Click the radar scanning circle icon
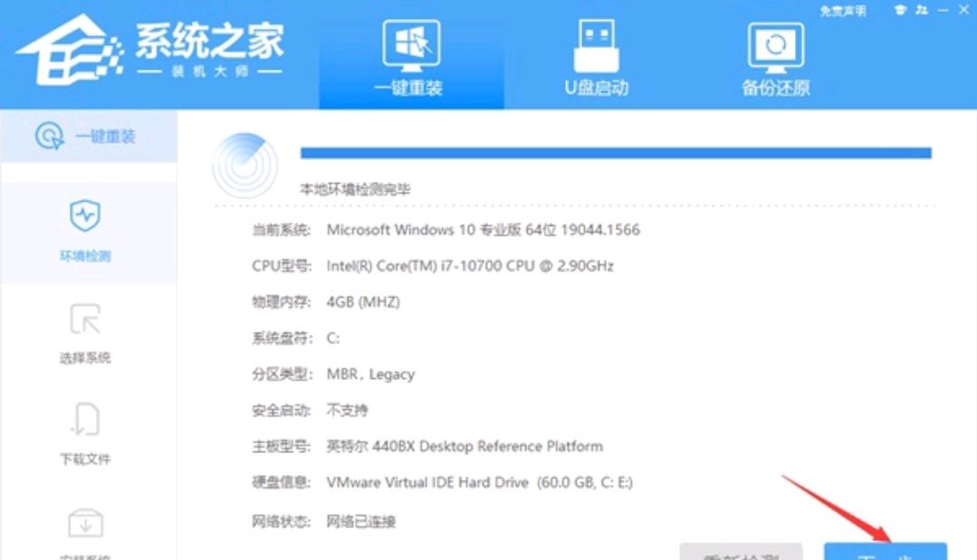This screenshot has height=560, width=977. point(244,166)
